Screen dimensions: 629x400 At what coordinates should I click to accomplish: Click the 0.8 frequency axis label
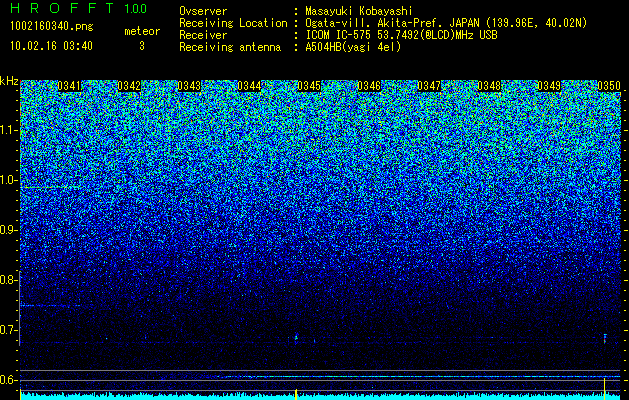pyautogui.click(x=9, y=280)
